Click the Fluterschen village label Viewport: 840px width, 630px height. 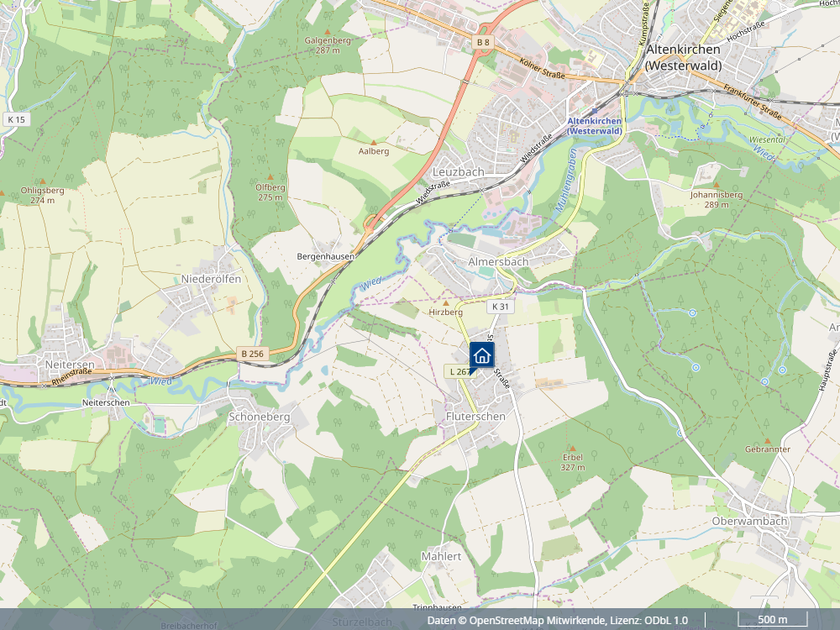tap(475, 417)
